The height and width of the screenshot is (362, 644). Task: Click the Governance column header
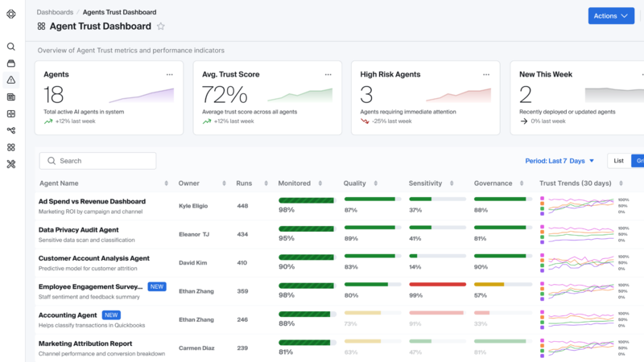pyautogui.click(x=494, y=183)
